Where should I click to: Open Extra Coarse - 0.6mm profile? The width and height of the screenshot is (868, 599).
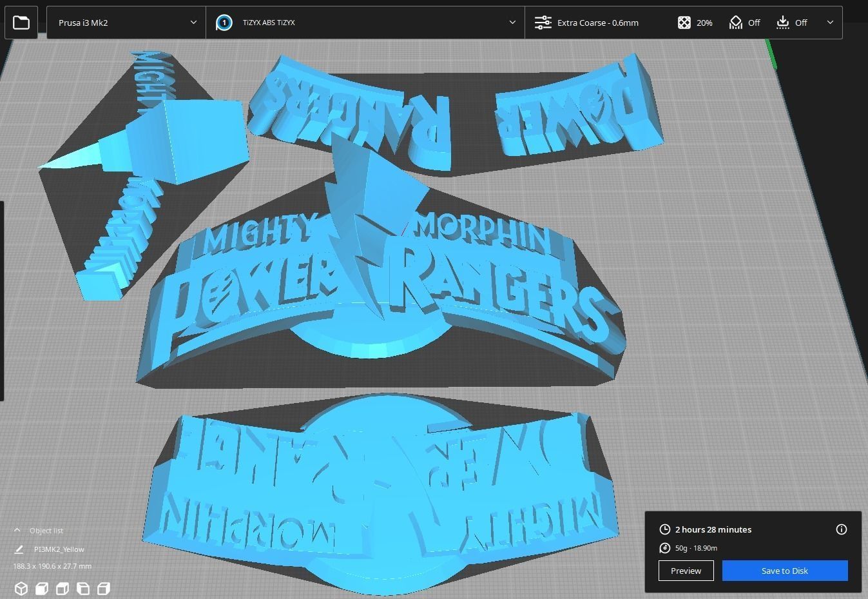(597, 23)
